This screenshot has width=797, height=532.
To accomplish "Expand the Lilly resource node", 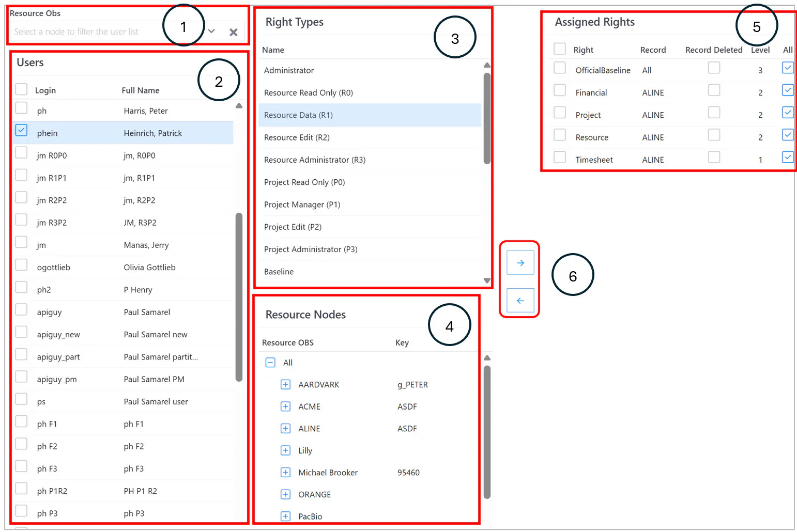I will point(285,450).
